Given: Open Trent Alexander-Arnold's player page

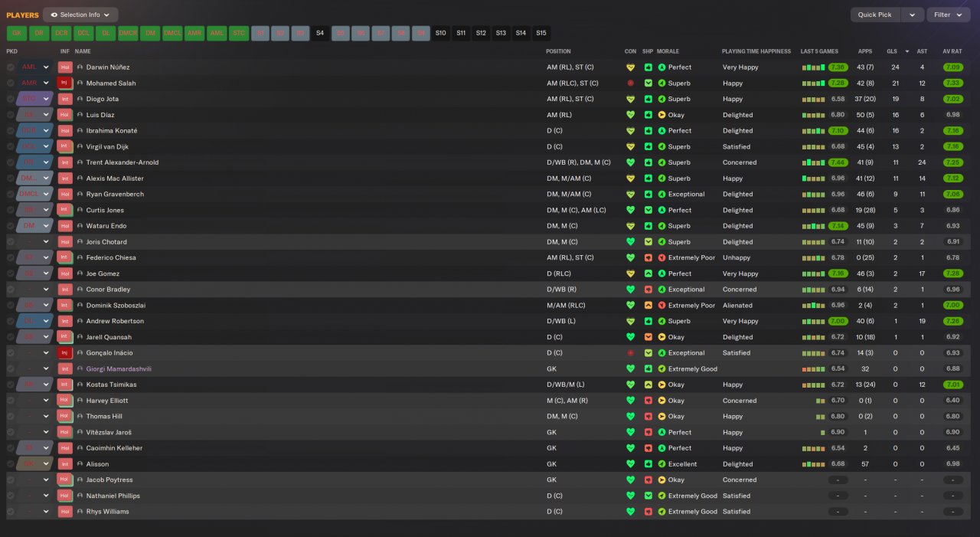Looking at the screenshot, I should point(122,162).
